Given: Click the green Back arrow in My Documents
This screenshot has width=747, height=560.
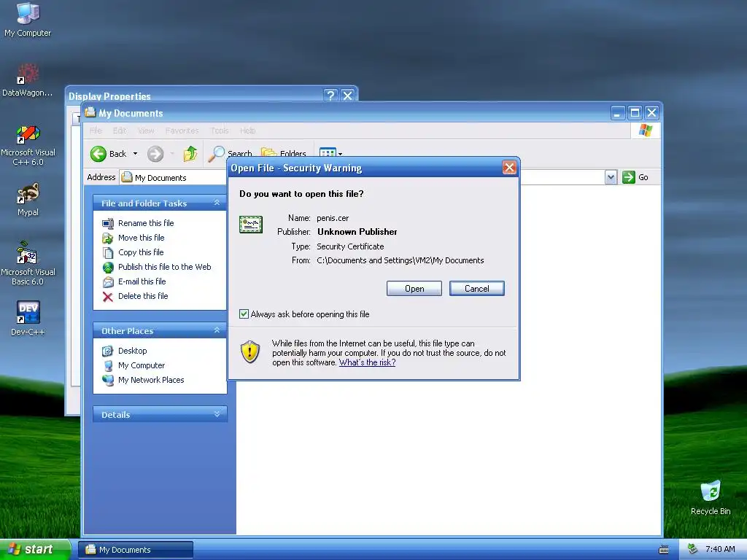Looking at the screenshot, I should 98,154.
